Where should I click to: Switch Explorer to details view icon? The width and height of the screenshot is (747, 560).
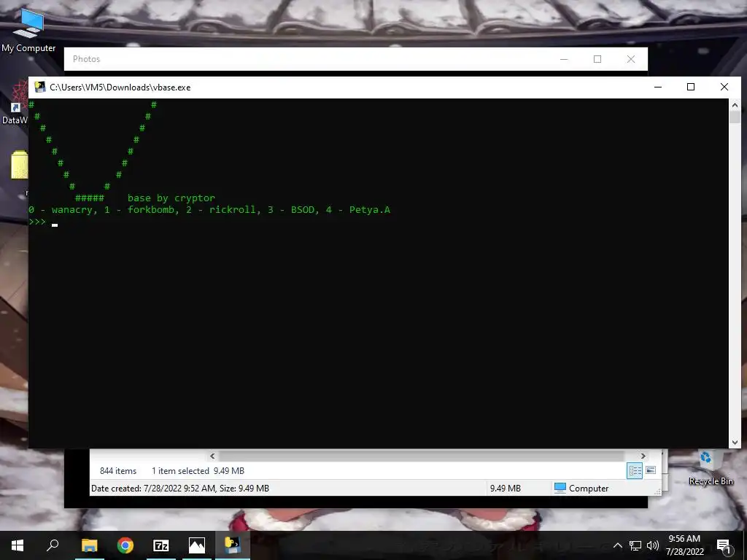click(635, 470)
